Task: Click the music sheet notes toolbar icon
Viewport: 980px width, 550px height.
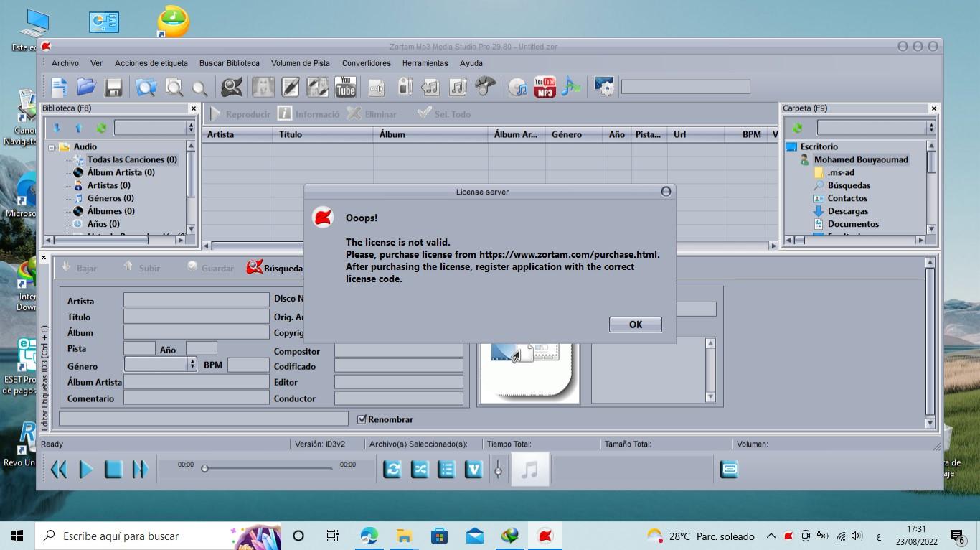Action: tap(457, 88)
